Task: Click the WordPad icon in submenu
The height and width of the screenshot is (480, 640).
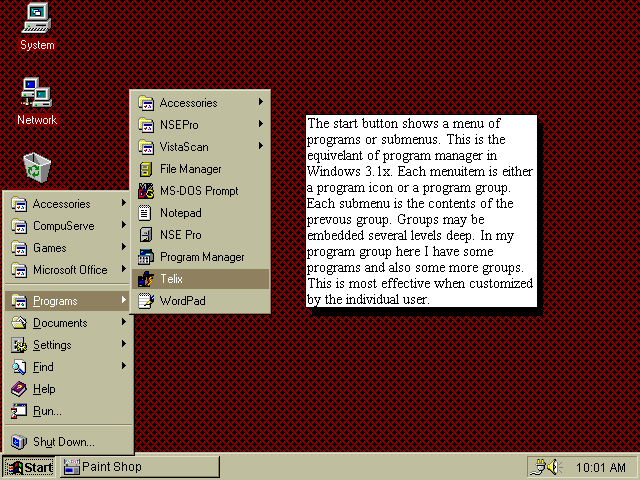Action: 146,301
